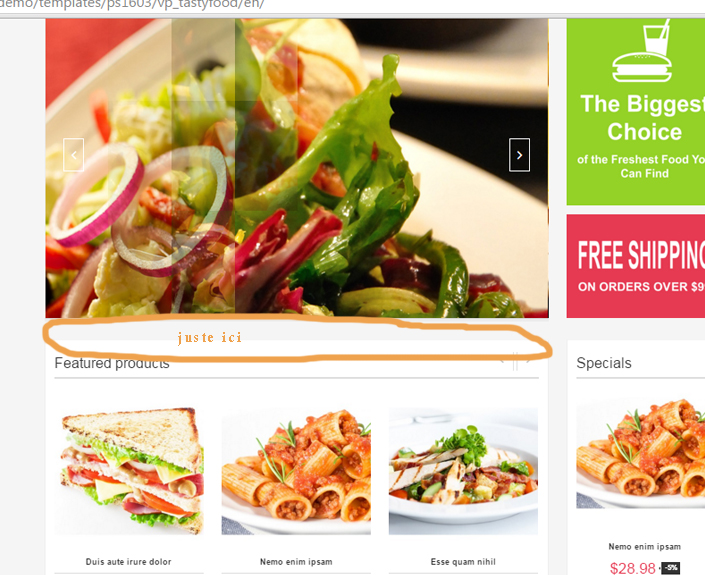
Task: Advance slider with the right chevron button
Action: [x=519, y=155]
